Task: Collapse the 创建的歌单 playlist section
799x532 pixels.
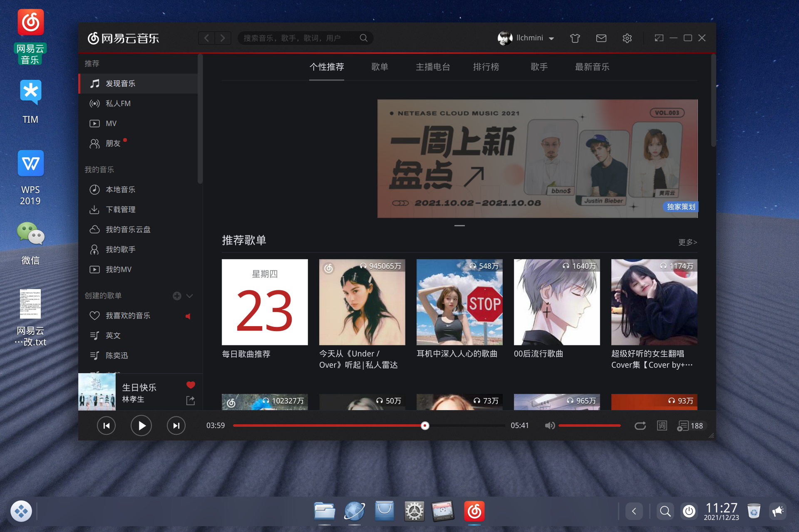Action: (x=190, y=296)
